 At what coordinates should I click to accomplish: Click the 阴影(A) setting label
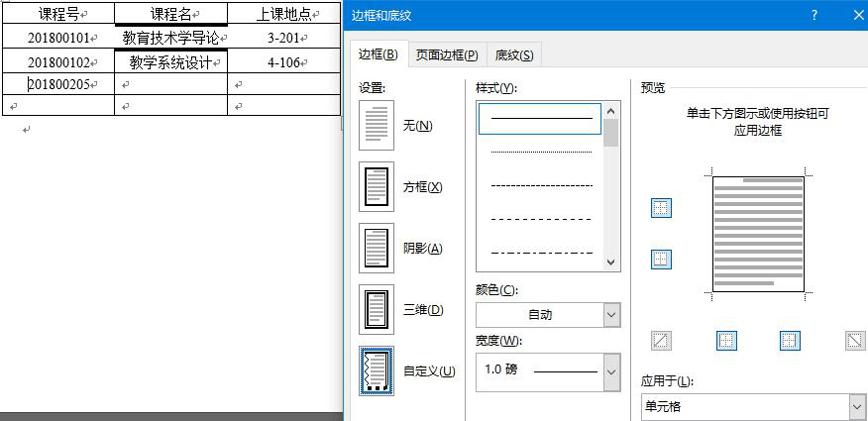[x=422, y=249]
